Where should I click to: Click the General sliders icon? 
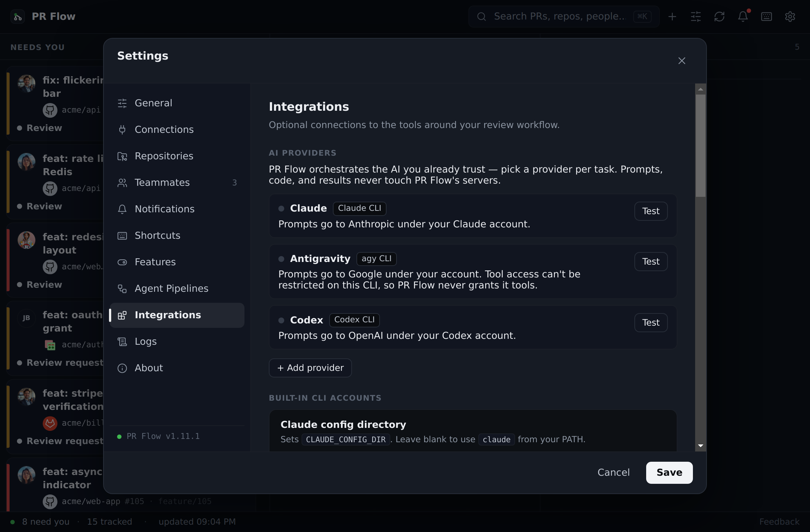tap(122, 103)
